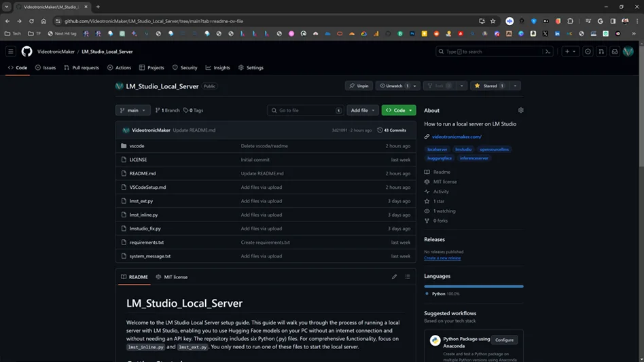Screen dimensions: 644x362
Task: Open pull requests icon in header
Action: point(601,52)
